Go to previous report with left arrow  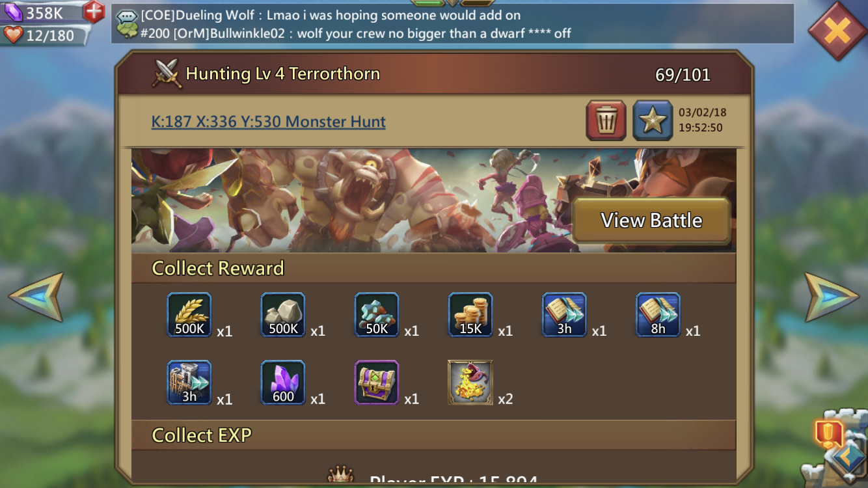(x=36, y=297)
